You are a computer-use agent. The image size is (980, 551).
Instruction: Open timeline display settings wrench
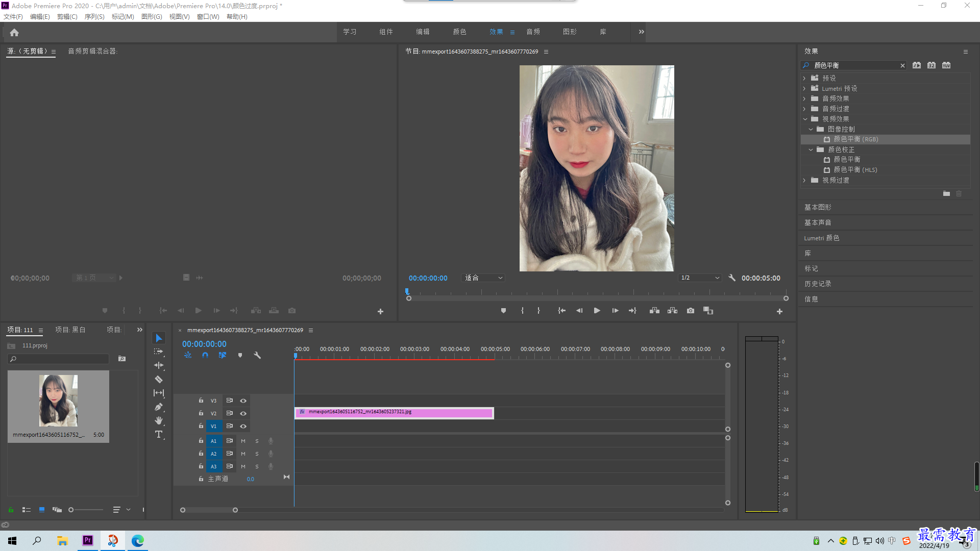point(257,355)
